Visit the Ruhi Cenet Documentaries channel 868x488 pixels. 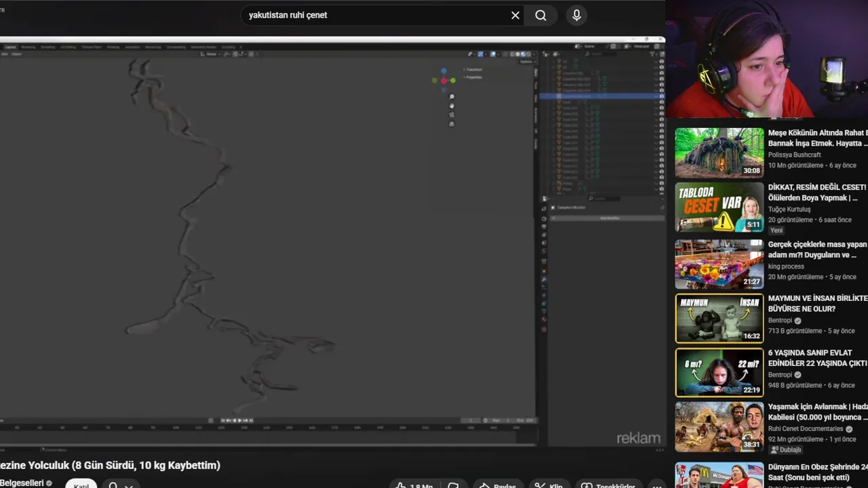pyautogui.click(x=806, y=428)
